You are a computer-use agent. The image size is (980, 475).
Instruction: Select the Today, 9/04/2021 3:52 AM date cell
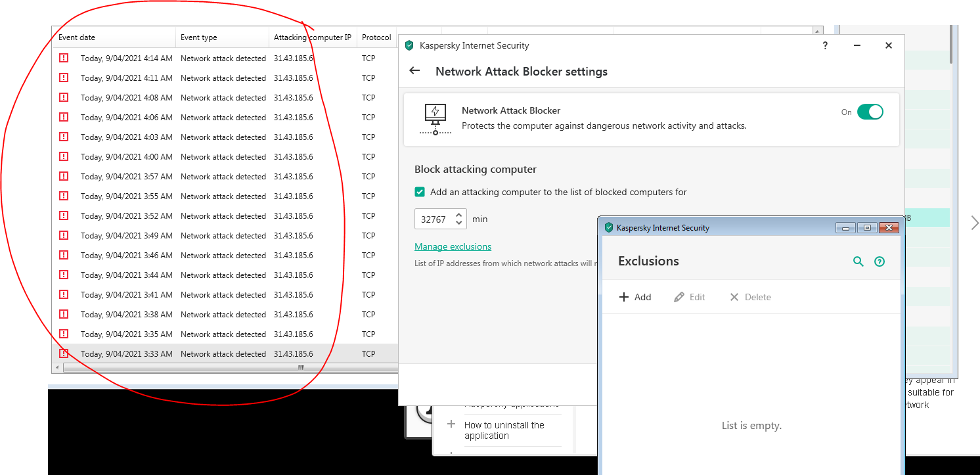[127, 215]
